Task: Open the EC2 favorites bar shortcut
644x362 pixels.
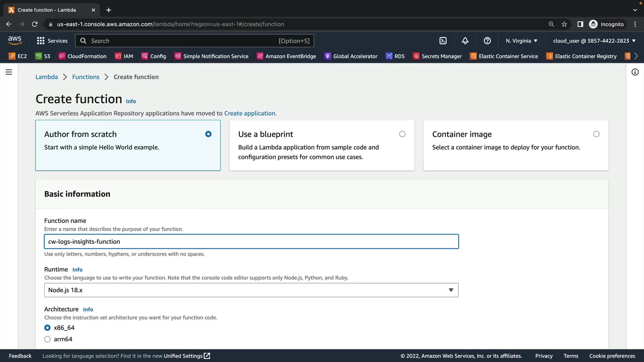Action: pos(18,56)
